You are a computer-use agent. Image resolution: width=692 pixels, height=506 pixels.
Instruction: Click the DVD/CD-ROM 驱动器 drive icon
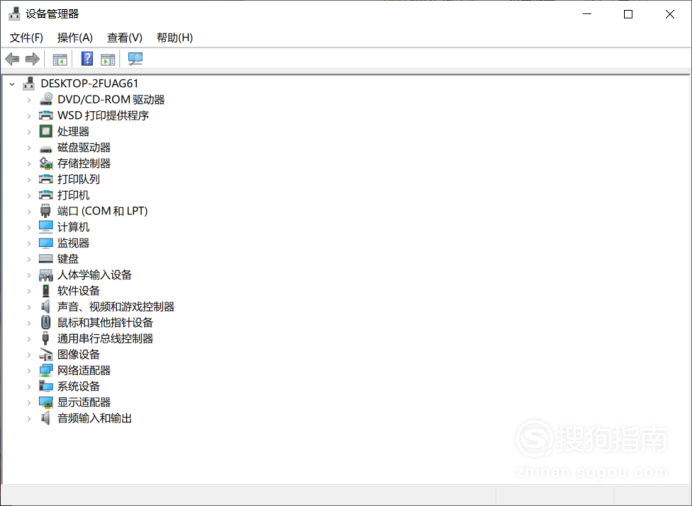46,99
